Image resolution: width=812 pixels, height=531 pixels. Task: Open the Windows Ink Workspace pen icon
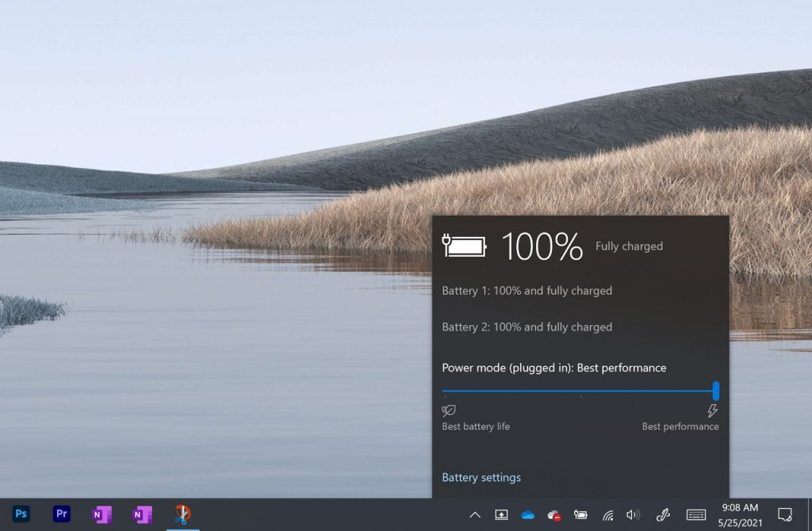click(x=663, y=514)
